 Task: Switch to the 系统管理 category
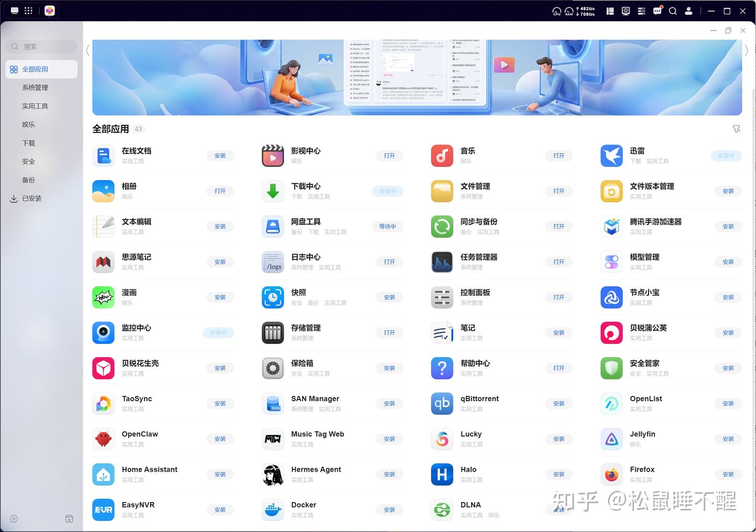pyautogui.click(x=35, y=88)
